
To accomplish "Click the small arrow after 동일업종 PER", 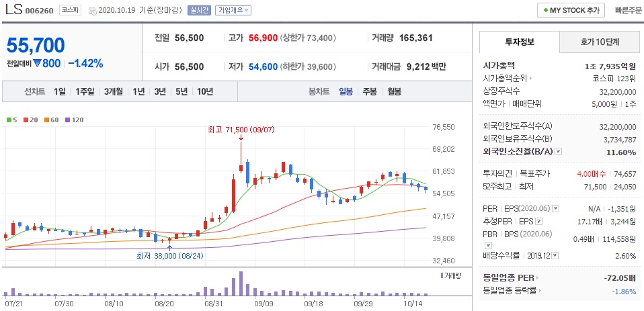I will tap(537, 278).
